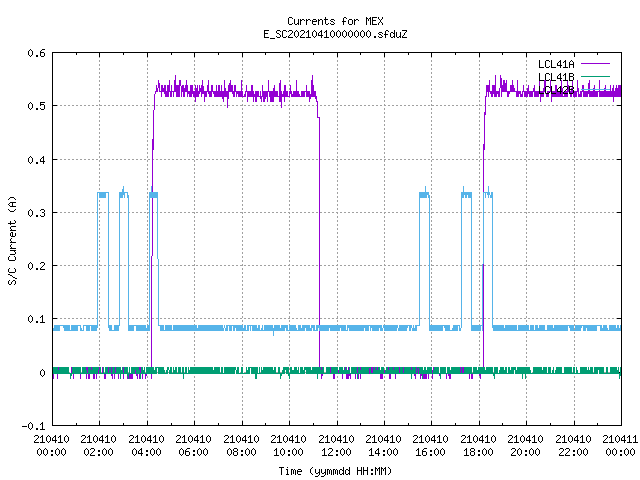
Task: Click the 22:00 time tick label
Action: pos(574,452)
